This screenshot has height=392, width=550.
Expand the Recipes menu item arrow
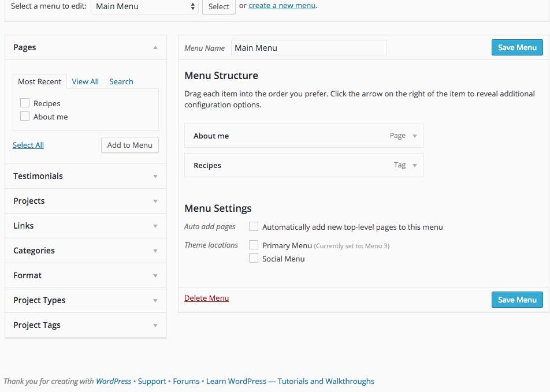coord(414,166)
